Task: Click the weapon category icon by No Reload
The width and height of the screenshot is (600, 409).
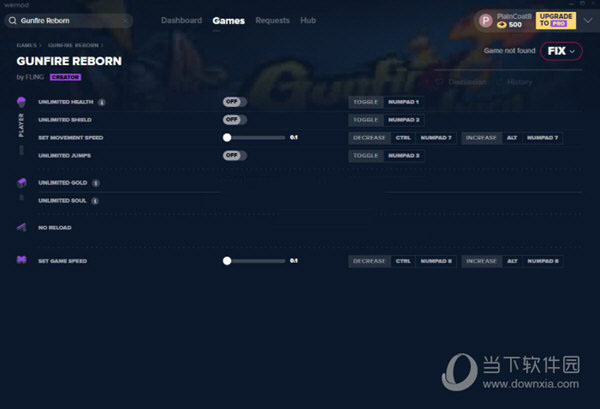Action: pyautogui.click(x=21, y=227)
